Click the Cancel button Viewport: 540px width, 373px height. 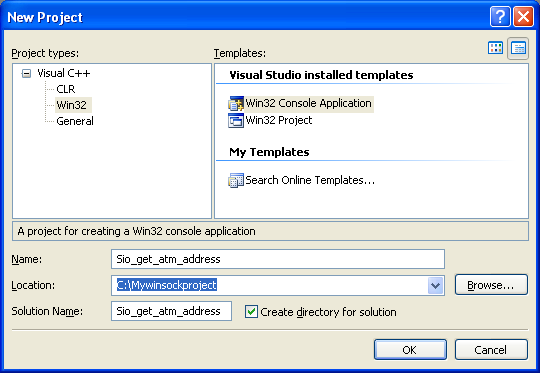pos(491,350)
